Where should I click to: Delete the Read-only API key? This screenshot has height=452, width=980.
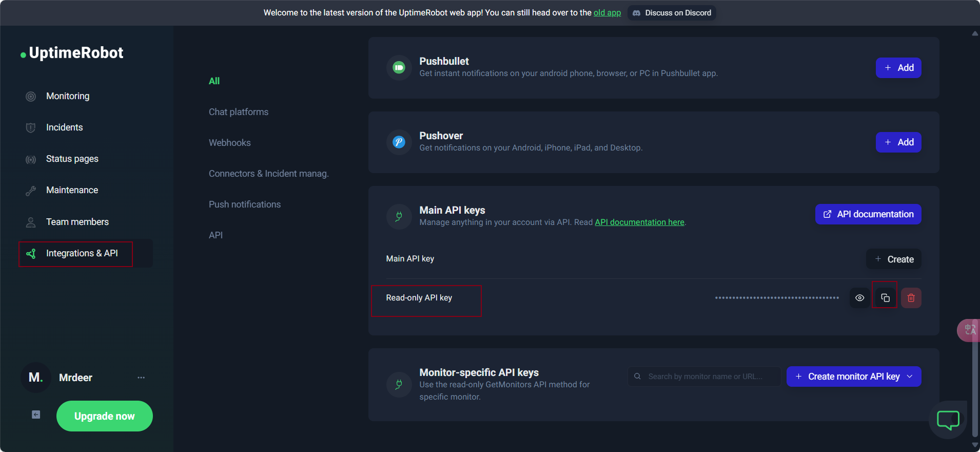pyautogui.click(x=911, y=298)
